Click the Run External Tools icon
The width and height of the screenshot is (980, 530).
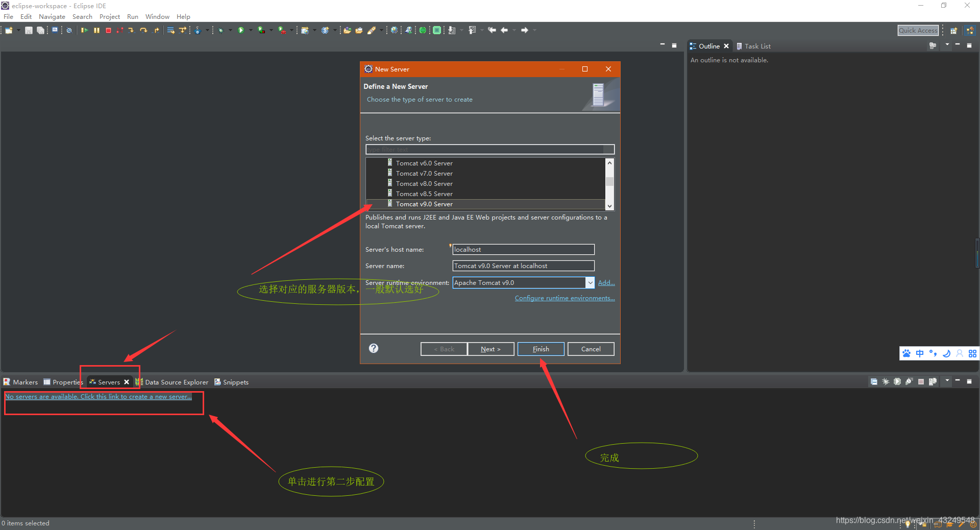tap(282, 30)
